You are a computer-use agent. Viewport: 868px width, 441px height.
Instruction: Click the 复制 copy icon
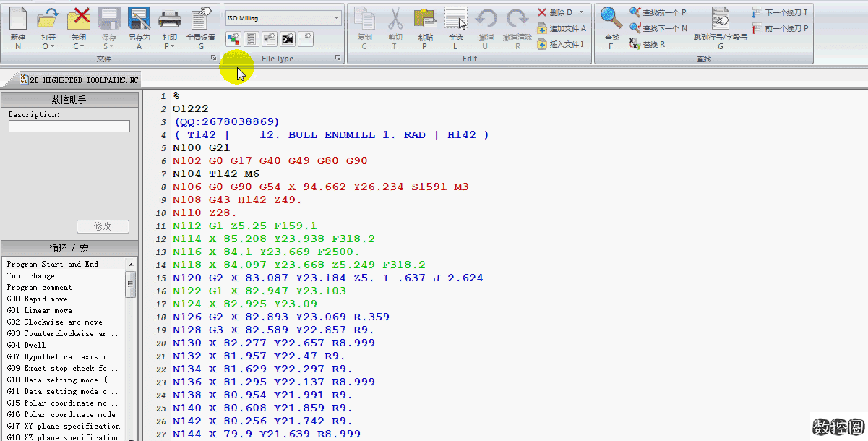point(365,20)
